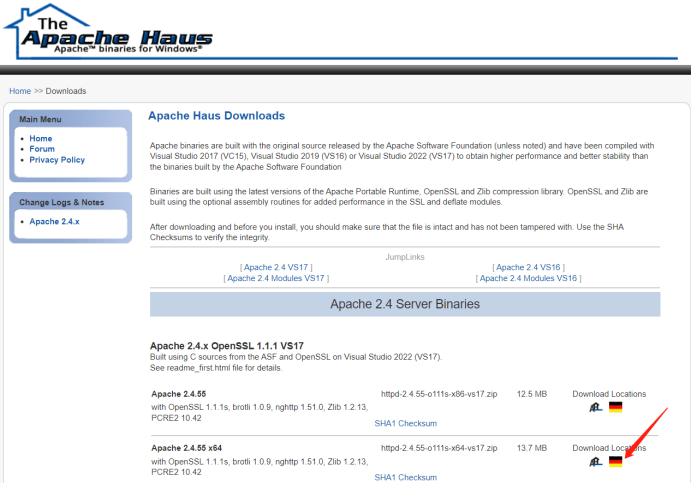Open SHA1 Checksum for Apache 2.4.55 x64

pyautogui.click(x=406, y=477)
